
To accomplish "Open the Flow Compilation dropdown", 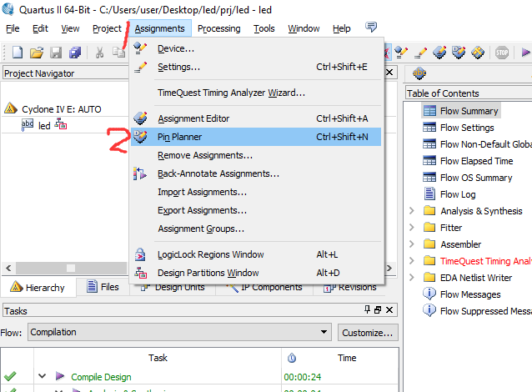I will point(179,332).
